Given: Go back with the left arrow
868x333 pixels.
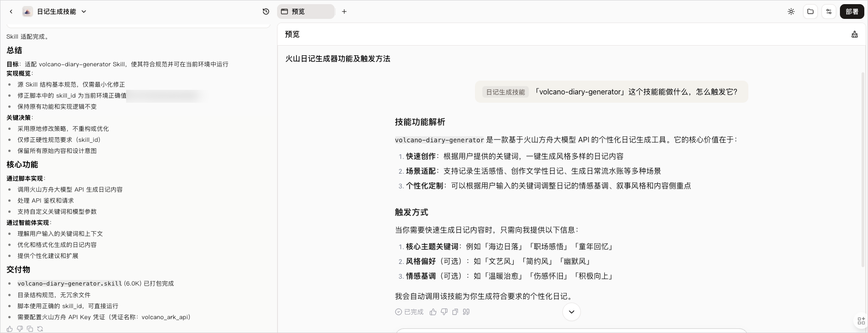Looking at the screenshot, I should (11, 12).
